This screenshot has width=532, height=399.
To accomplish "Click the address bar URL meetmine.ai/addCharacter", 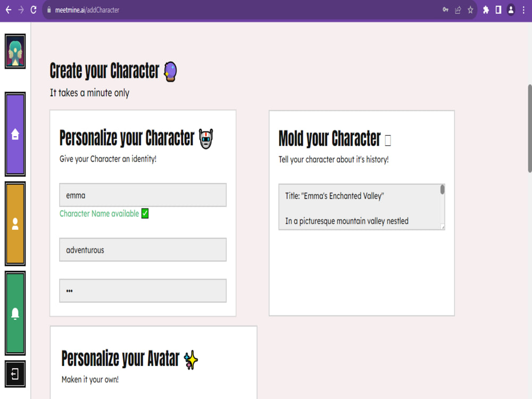I will point(87,10).
